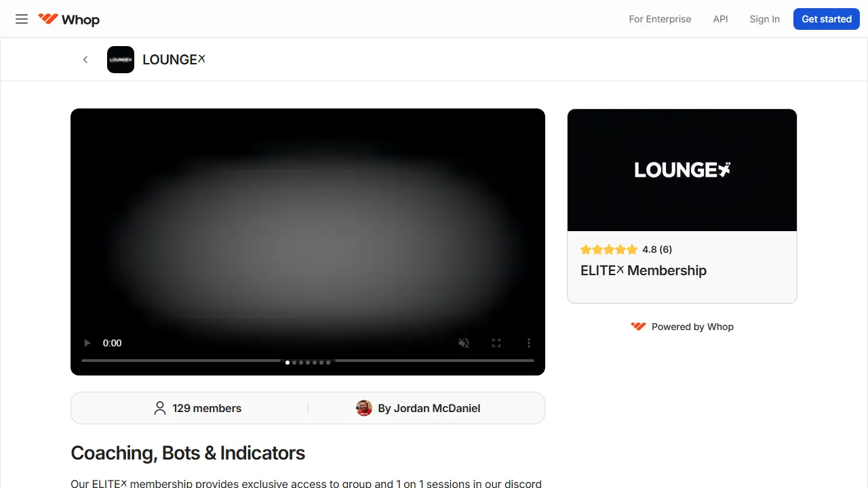Click the Get started button
The width and height of the screenshot is (868, 488).
point(826,19)
